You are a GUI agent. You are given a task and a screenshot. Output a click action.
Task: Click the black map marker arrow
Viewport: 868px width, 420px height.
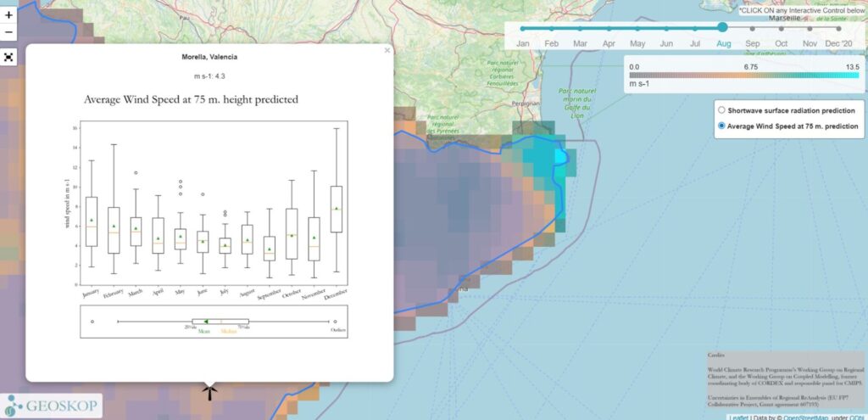209,391
